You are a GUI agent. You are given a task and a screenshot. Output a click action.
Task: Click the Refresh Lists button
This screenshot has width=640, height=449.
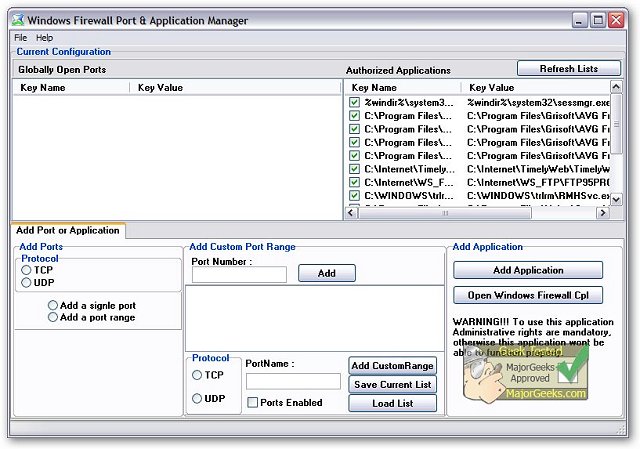pos(569,69)
